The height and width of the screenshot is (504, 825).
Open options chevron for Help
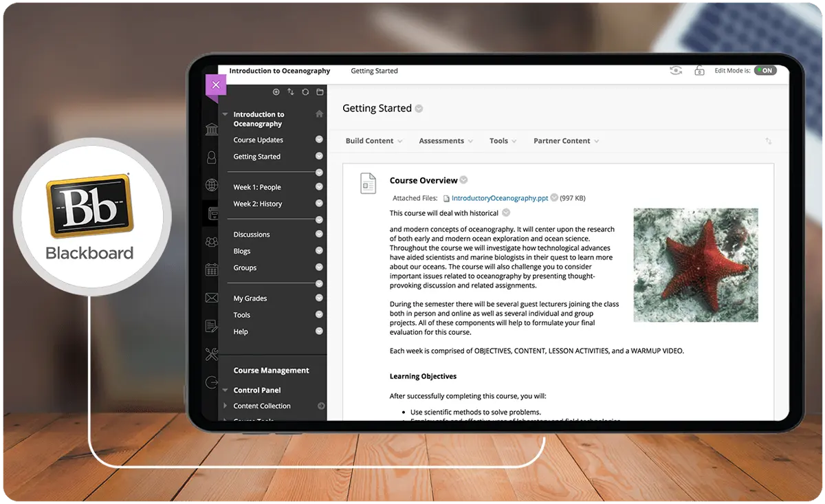coord(319,331)
